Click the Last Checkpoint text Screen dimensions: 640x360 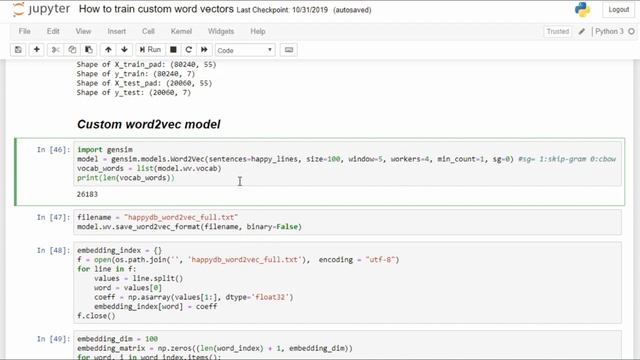click(x=282, y=10)
